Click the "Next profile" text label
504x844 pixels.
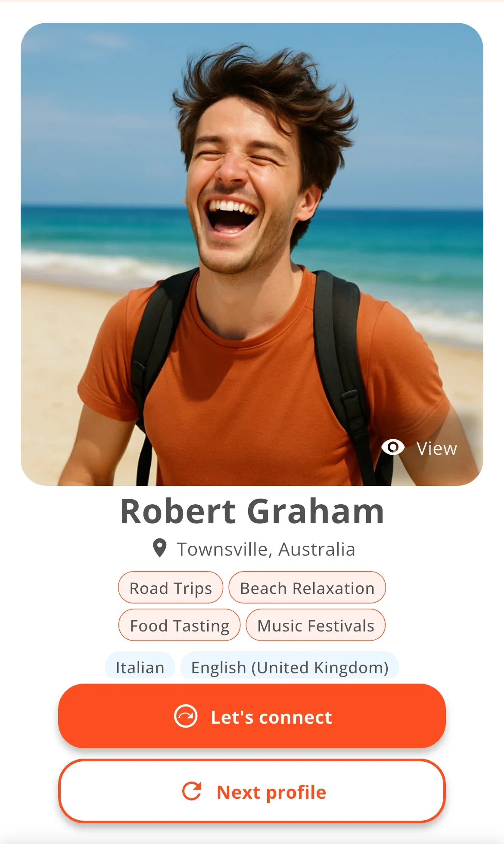[x=271, y=792]
